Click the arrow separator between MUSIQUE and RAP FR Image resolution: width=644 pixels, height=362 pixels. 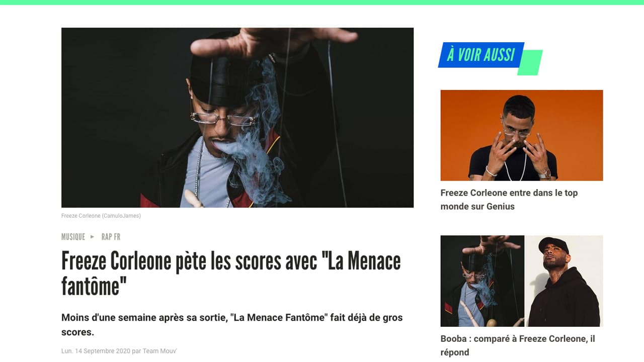[93, 237]
